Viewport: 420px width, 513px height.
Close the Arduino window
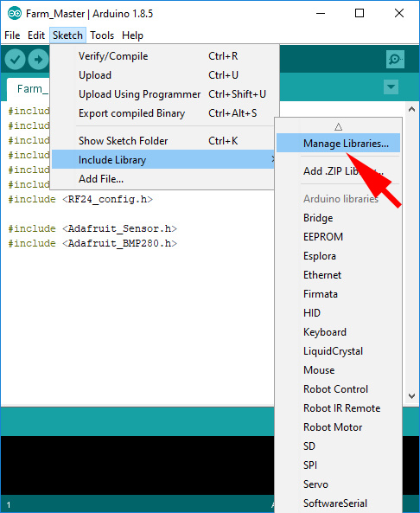(x=399, y=14)
